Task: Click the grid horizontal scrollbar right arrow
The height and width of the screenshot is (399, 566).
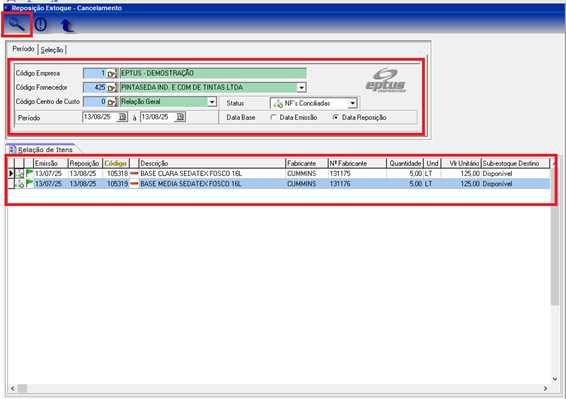Action: (x=545, y=389)
